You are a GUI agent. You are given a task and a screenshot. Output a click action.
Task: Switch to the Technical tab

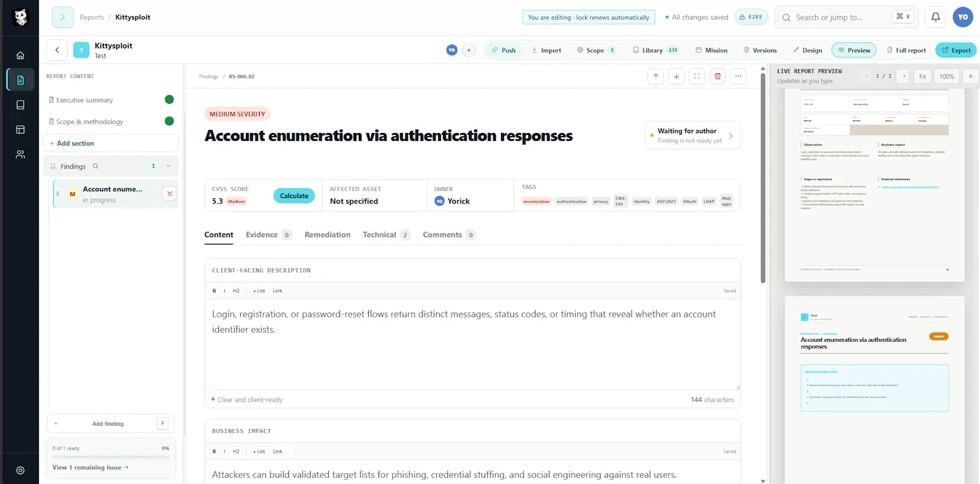click(x=386, y=235)
